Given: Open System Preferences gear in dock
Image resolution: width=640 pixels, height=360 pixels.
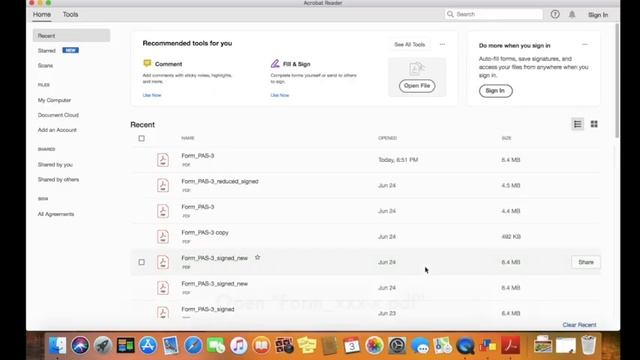Looking at the screenshot, I should (397, 346).
